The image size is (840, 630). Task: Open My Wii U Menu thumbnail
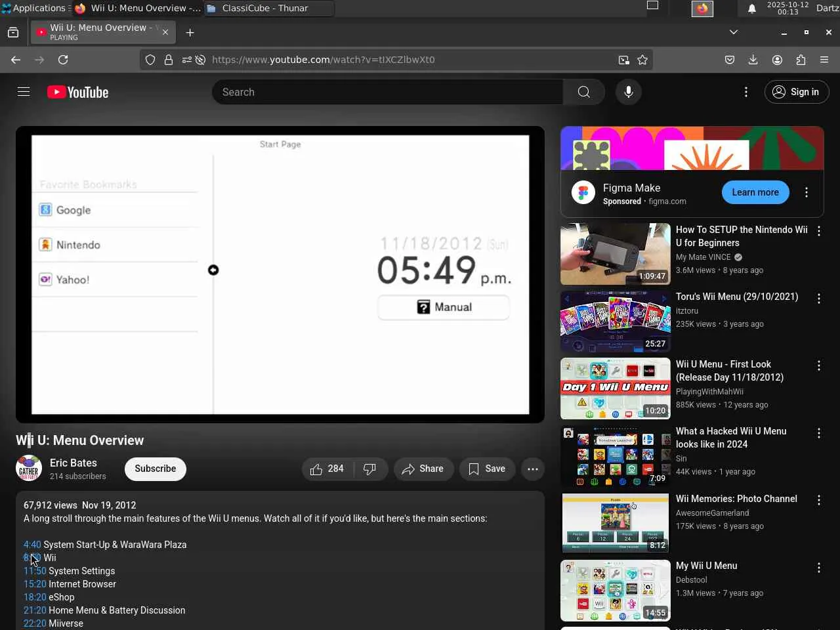(616, 591)
